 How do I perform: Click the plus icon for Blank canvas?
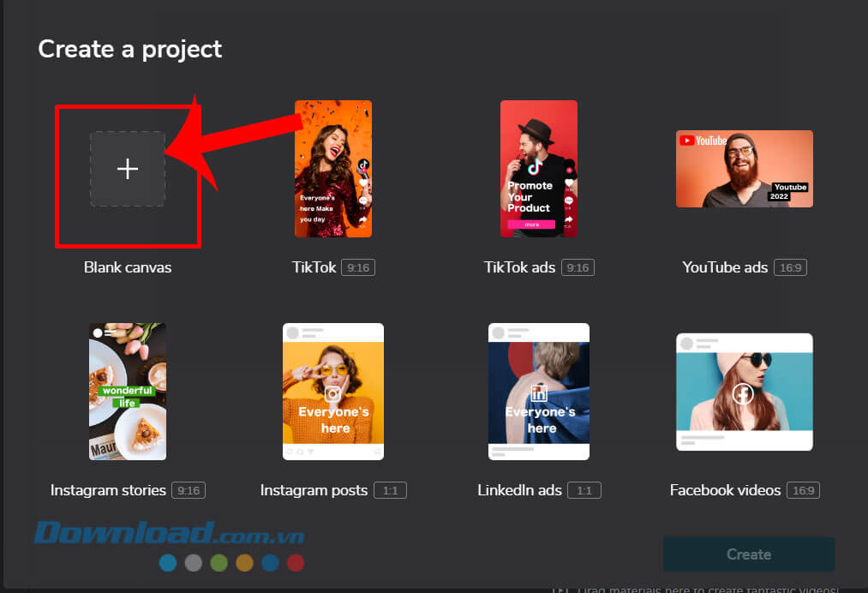click(127, 169)
